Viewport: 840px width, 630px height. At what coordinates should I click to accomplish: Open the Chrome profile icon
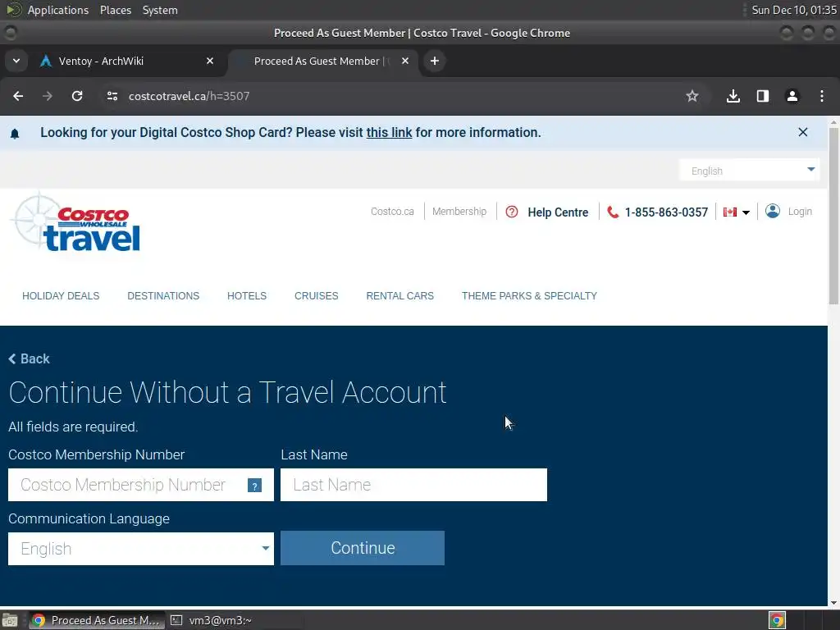[x=792, y=96]
